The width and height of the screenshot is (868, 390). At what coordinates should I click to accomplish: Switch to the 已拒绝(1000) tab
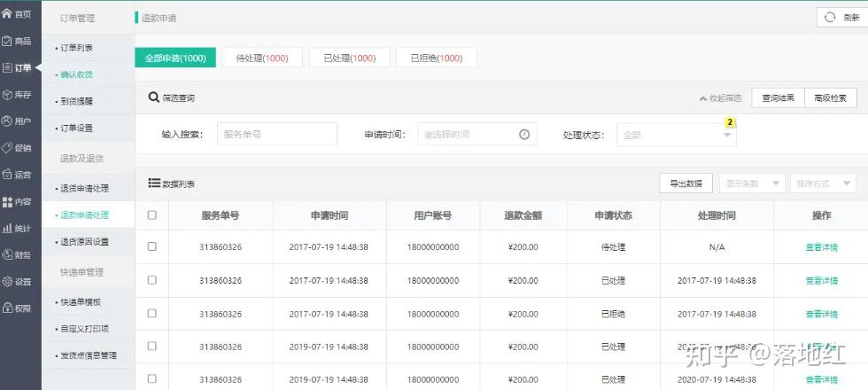pyautogui.click(x=437, y=58)
